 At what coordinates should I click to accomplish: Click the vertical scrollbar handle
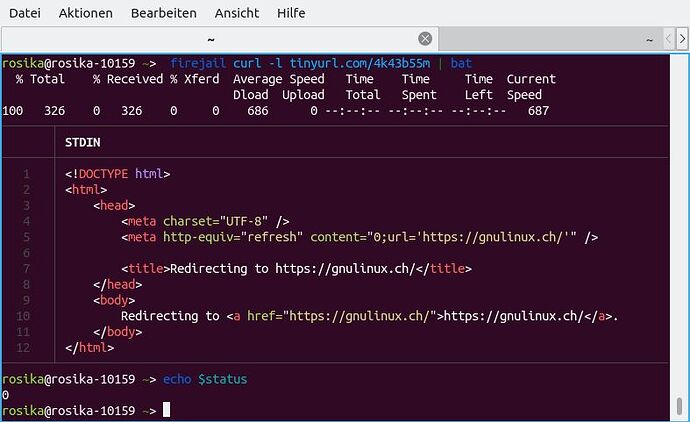coord(680,406)
